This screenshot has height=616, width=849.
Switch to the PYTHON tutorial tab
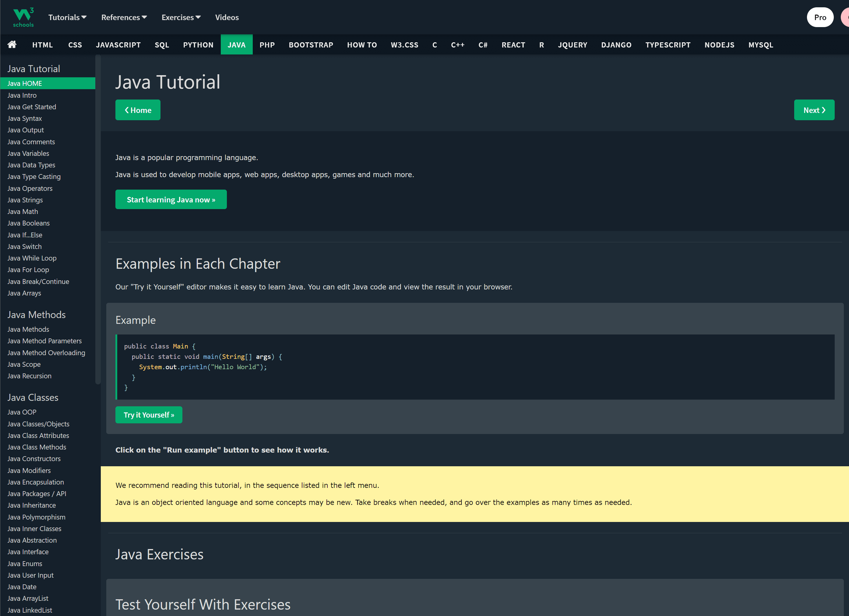click(x=198, y=44)
